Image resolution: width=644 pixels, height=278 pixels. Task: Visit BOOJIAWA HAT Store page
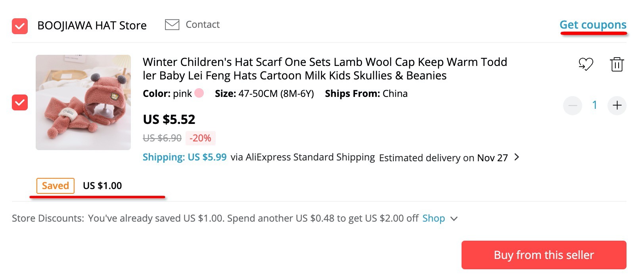[92, 25]
